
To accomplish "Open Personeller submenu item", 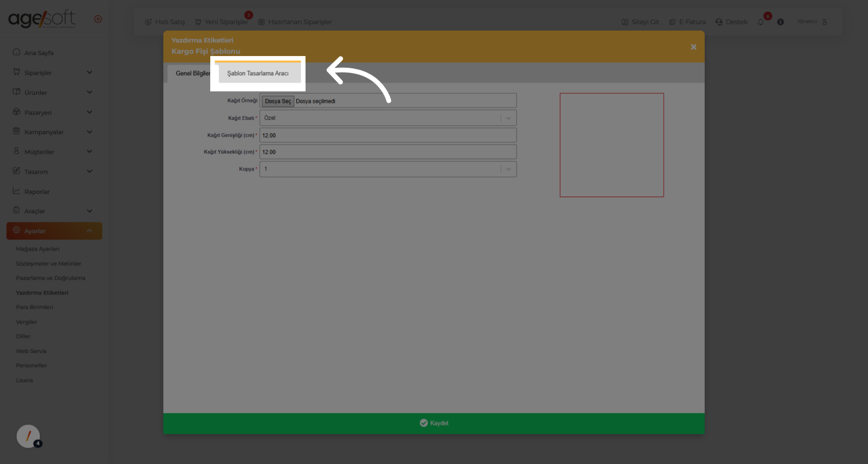I will [32, 366].
